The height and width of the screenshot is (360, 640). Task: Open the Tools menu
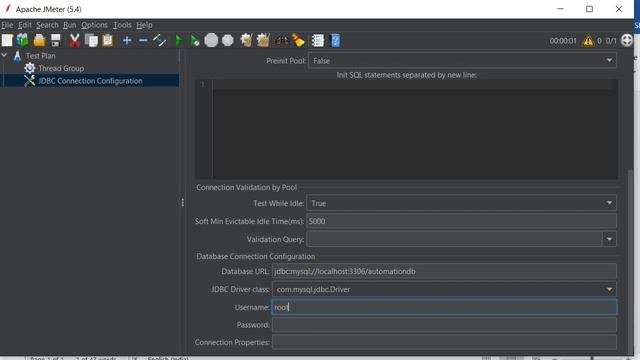click(122, 25)
